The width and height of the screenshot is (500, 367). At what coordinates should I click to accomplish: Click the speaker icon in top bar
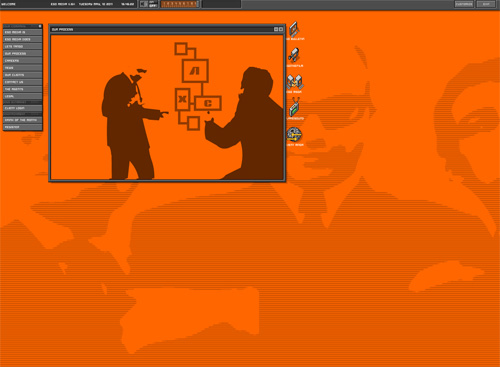pos(144,4)
